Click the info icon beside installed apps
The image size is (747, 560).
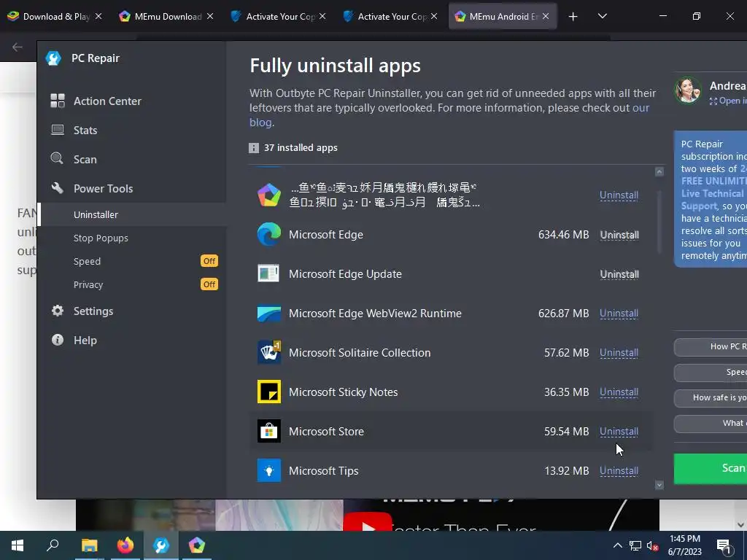point(254,148)
